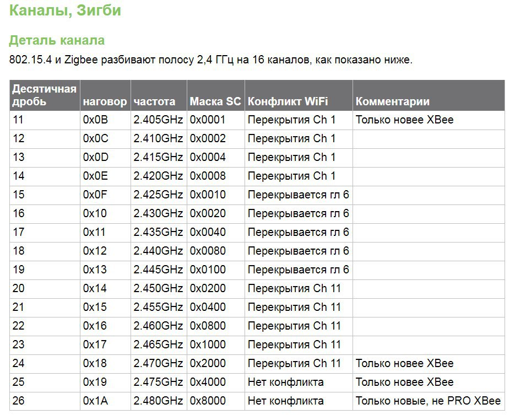Select the "наговор" column header

pyautogui.click(x=105, y=101)
